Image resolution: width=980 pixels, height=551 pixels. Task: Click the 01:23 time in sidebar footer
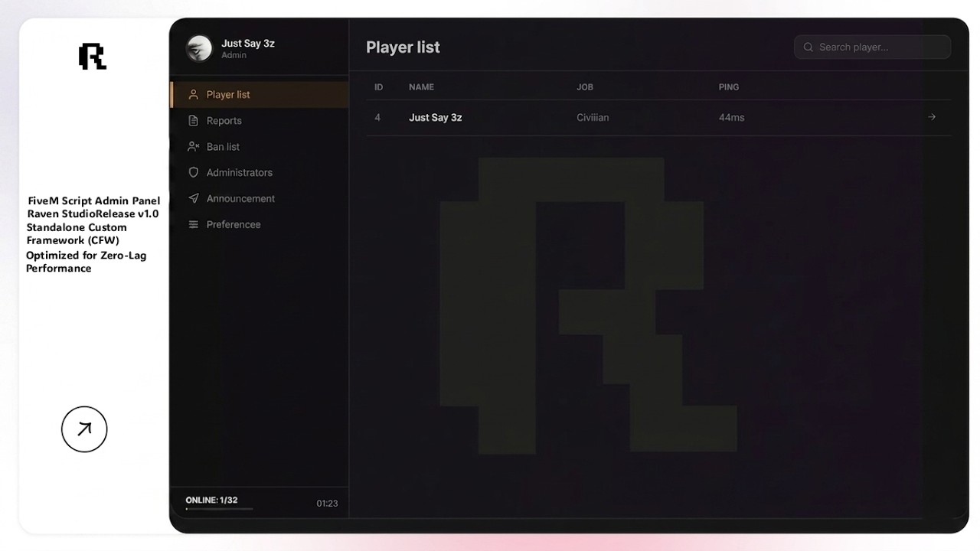(x=327, y=504)
